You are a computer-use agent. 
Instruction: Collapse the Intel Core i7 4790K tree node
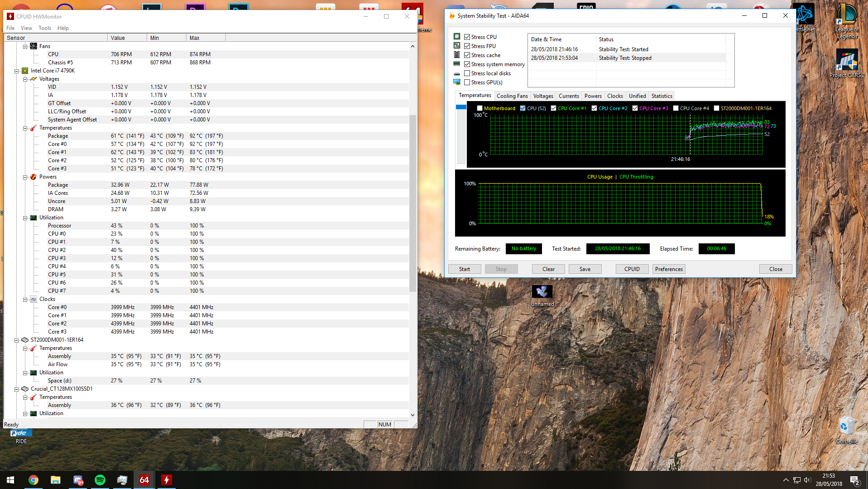click(17, 71)
